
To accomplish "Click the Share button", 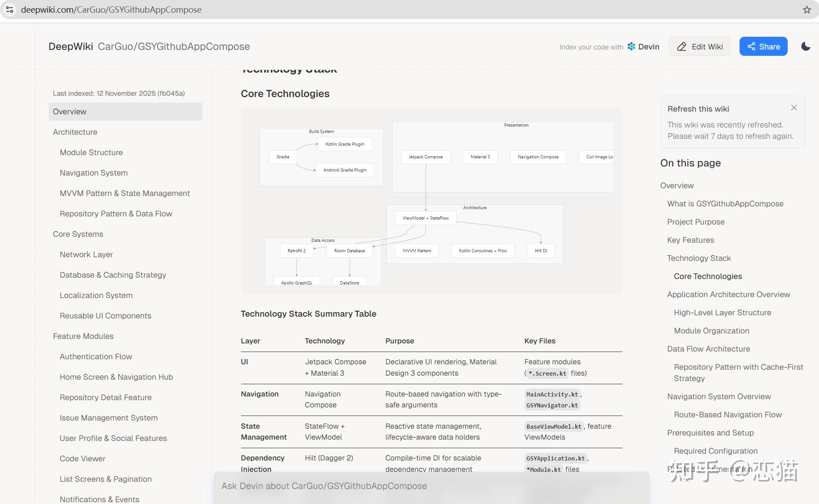I will 763,46.
